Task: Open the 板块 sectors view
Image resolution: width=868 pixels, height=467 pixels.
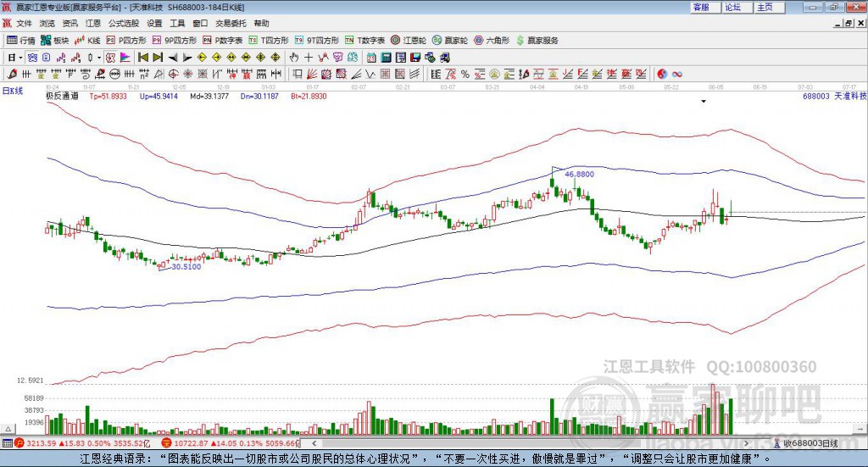Action: 54,41
